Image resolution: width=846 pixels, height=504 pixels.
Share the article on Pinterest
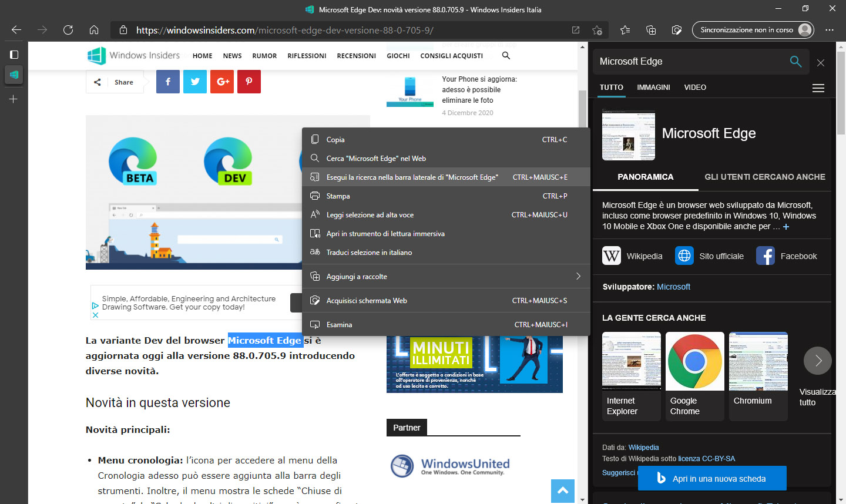[249, 82]
